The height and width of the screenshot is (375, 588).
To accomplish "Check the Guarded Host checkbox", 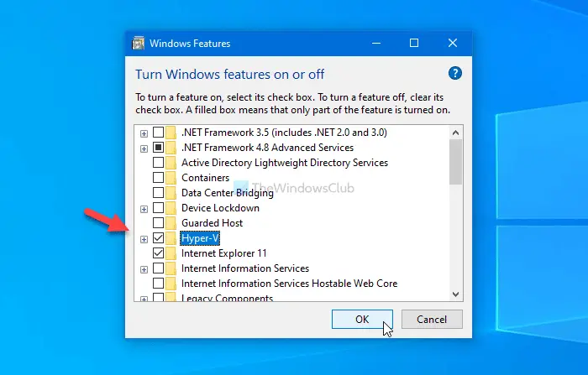I will tap(158, 223).
